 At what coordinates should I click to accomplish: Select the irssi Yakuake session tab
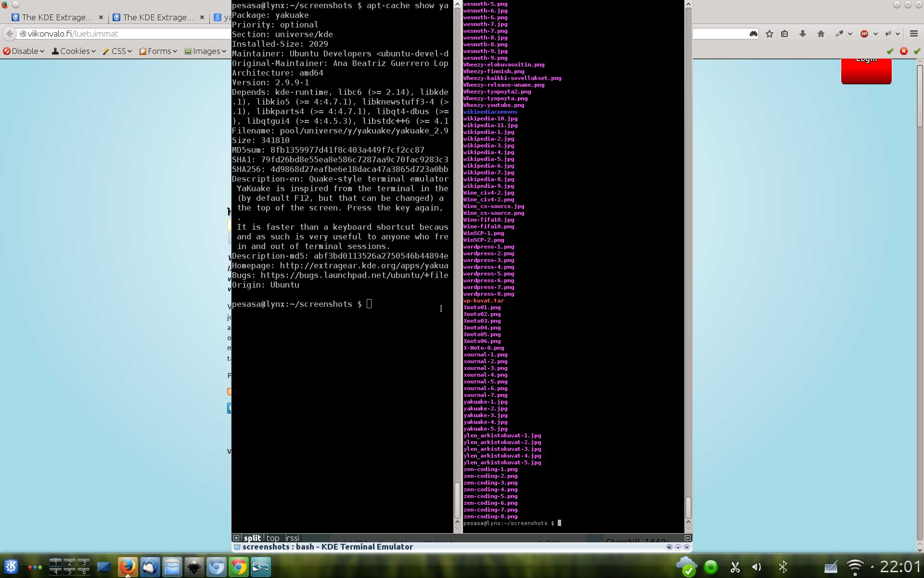[292, 538]
